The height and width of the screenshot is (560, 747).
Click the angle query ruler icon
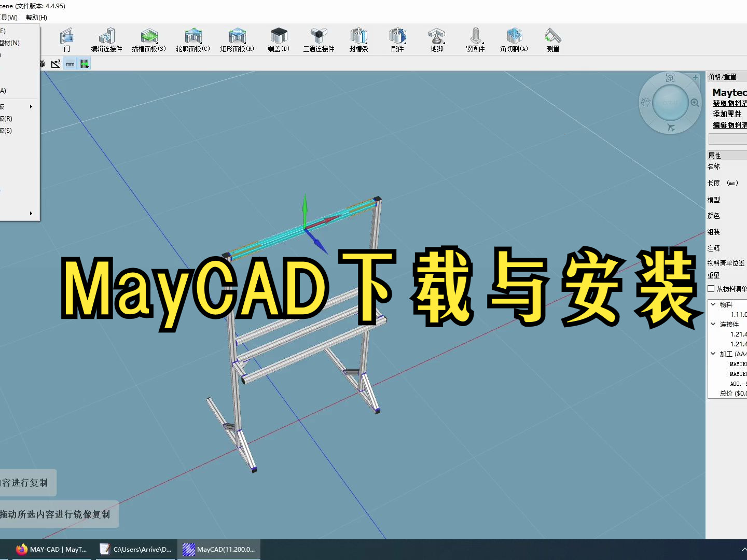(x=56, y=64)
